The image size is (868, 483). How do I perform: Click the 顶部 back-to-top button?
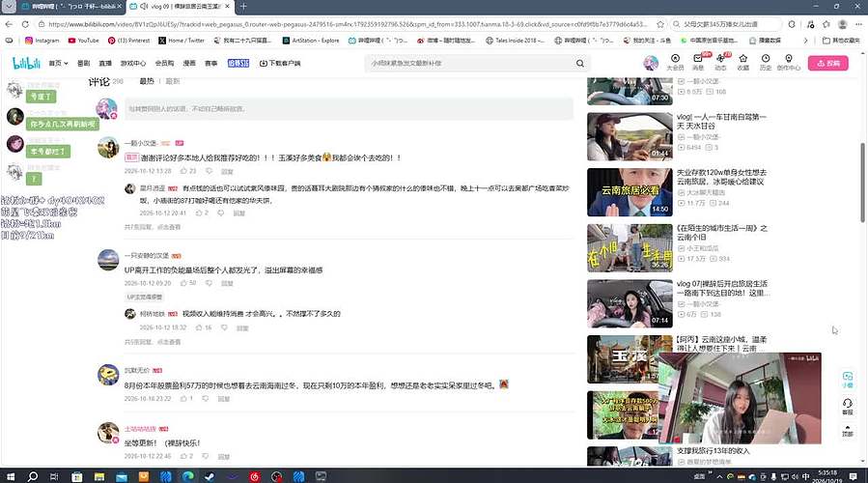coord(848,430)
